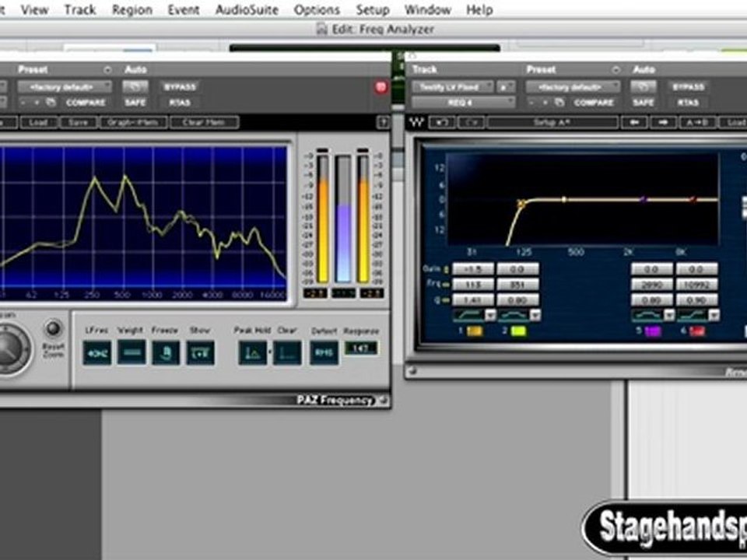Screen dimensions: 747x560
Task: Click the Response value field showing 147
Action: [360, 348]
